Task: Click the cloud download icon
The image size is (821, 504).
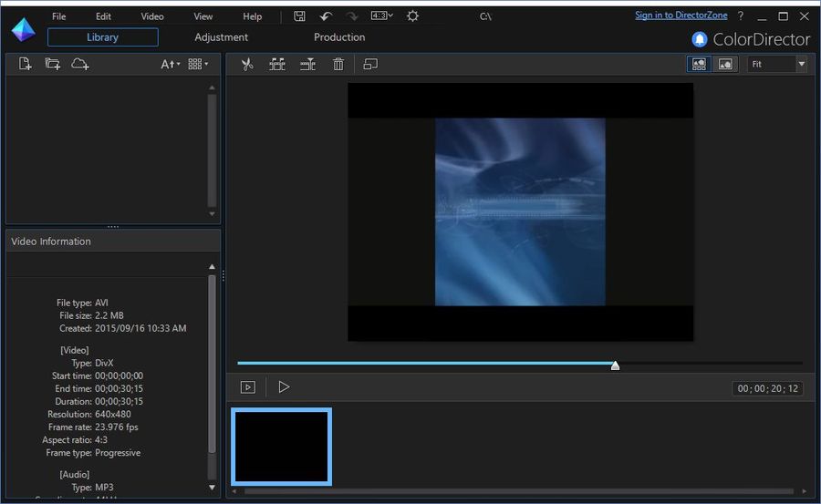Action: click(80, 64)
